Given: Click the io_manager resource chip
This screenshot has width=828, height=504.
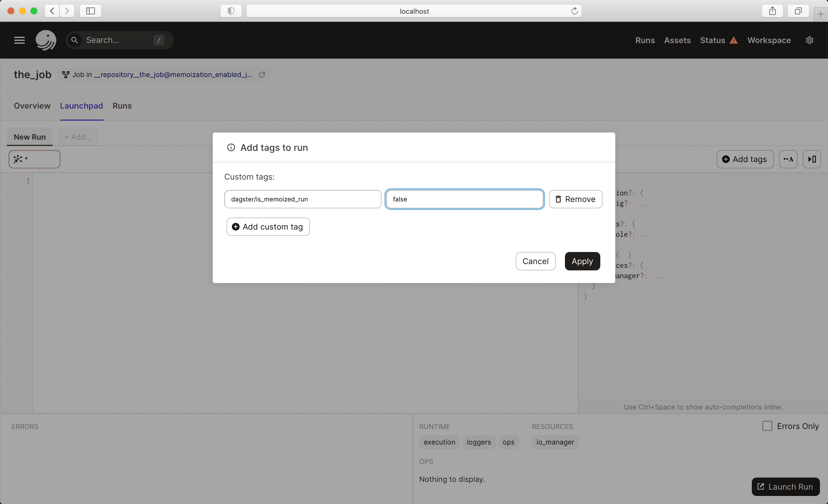Looking at the screenshot, I should 555,442.
